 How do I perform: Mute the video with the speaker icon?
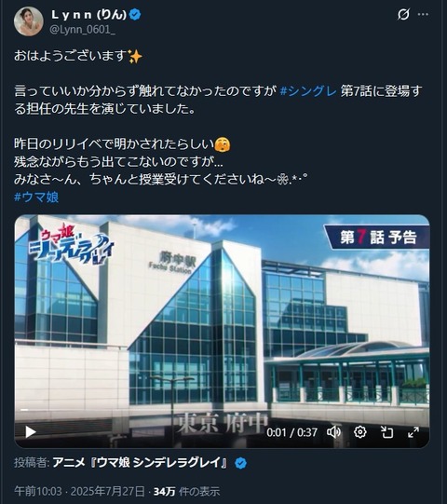333,432
